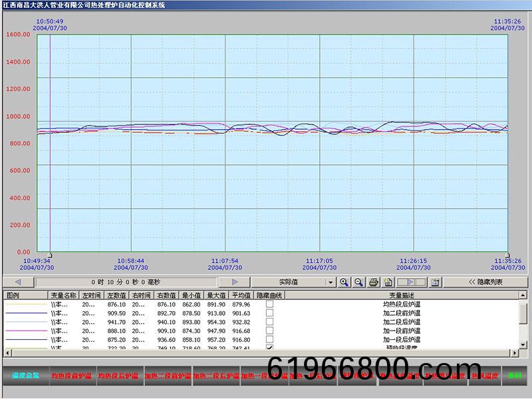The height and width of the screenshot is (399, 532).
Task: Click the 加热二段前炉温 tab
Action: [168, 376]
